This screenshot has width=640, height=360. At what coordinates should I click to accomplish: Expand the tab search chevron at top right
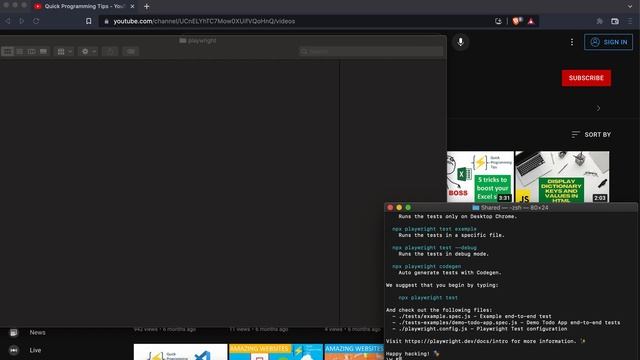pyautogui.click(x=630, y=6)
